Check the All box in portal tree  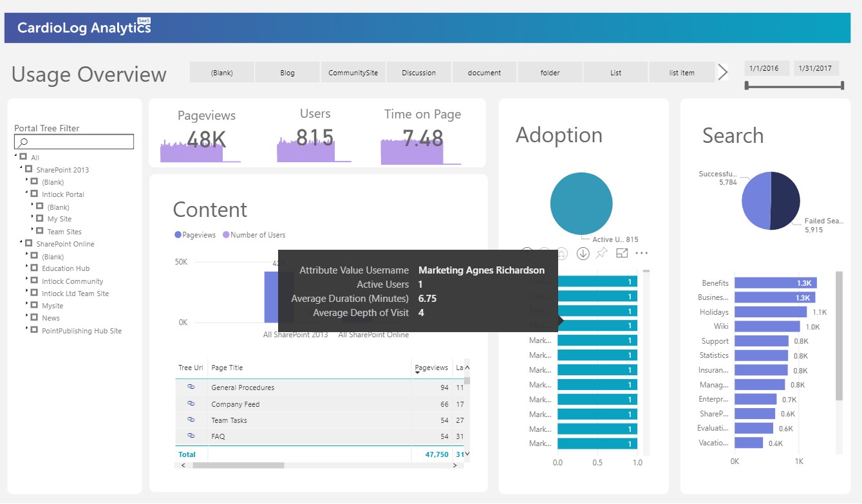pos(24,157)
